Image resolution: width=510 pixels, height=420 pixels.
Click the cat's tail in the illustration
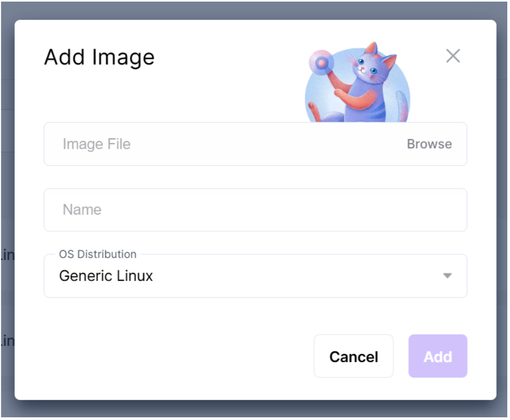(402, 105)
